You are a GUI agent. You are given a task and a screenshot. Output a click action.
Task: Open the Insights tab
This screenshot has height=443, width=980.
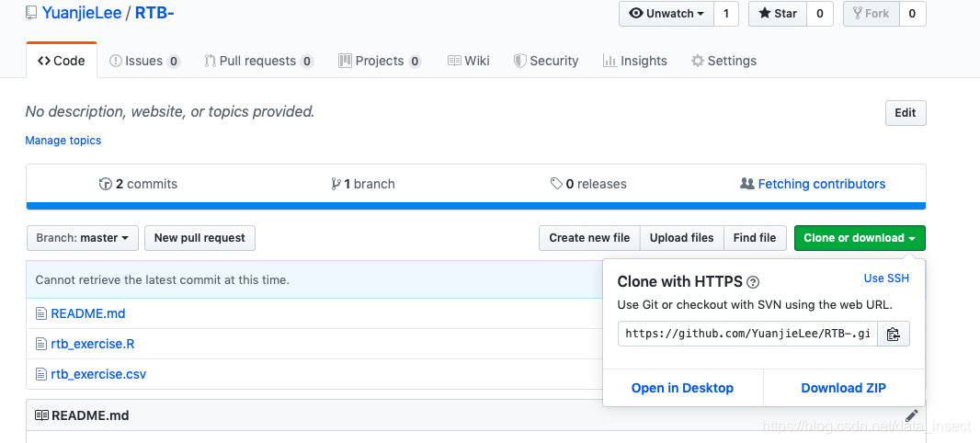(x=634, y=61)
